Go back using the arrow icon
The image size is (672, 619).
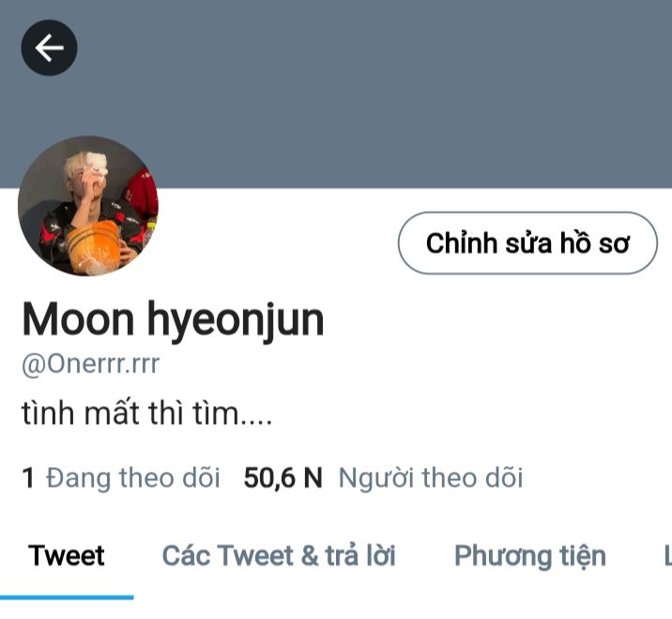50,48
